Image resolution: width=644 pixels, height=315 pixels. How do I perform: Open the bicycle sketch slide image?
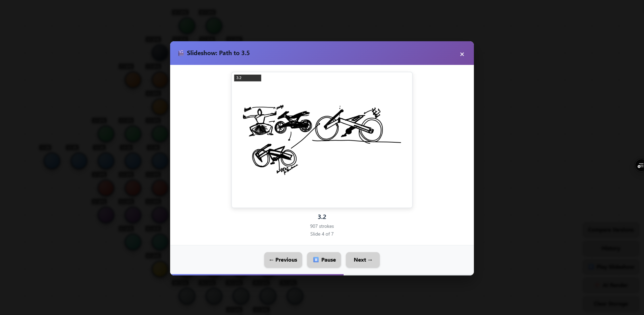point(322,140)
